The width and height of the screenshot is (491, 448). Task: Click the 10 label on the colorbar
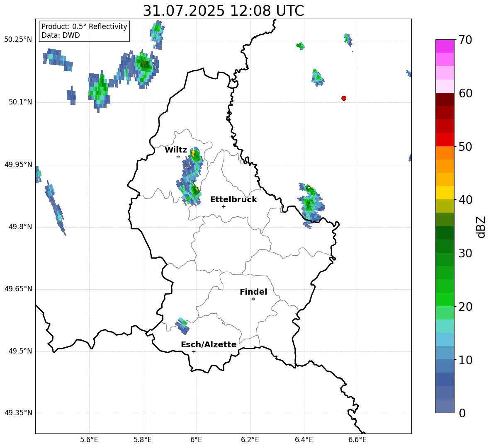[x=465, y=360]
